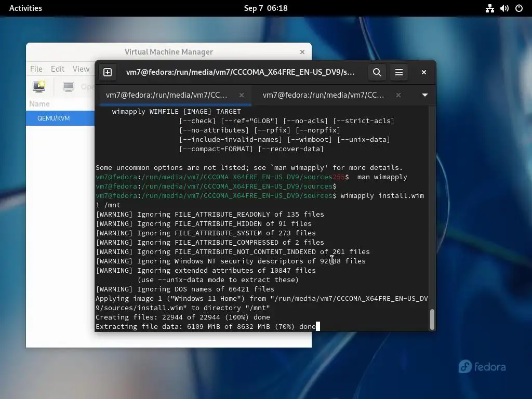Open the File menu in Virtual Machine Manager
Viewport: 532px width, 399px height.
(36, 69)
